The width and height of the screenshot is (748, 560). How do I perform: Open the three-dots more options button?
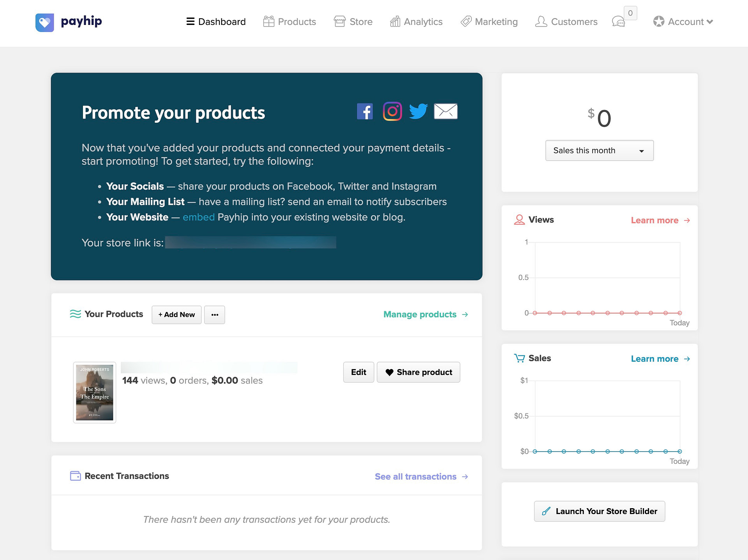click(215, 314)
